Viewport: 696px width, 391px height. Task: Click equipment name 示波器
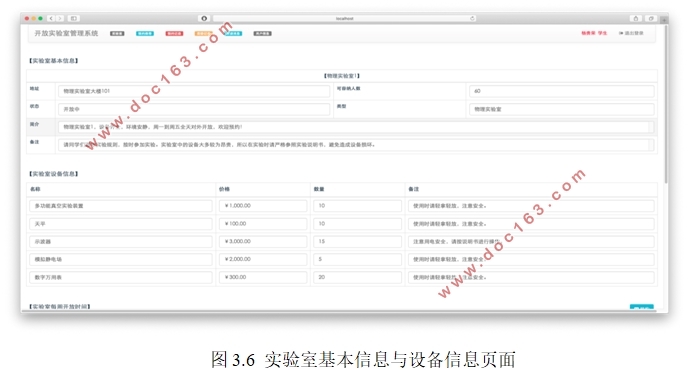coord(121,241)
